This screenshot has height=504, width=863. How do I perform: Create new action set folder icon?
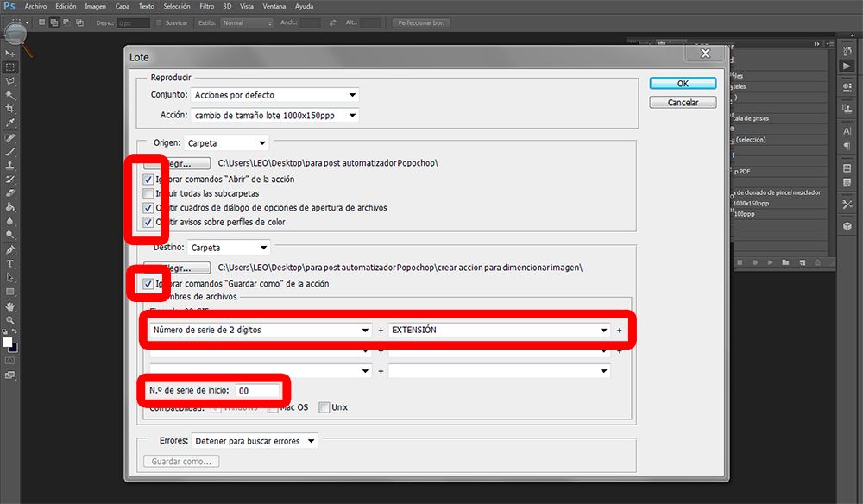785,263
